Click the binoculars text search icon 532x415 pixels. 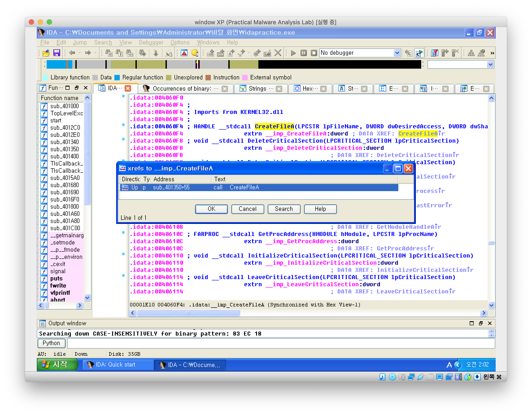[x=119, y=53]
